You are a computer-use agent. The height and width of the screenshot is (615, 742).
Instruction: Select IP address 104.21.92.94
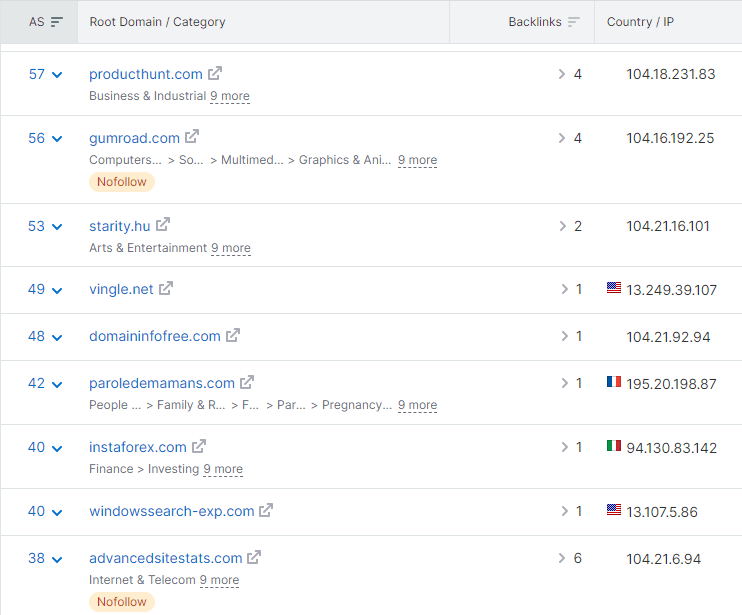668,337
